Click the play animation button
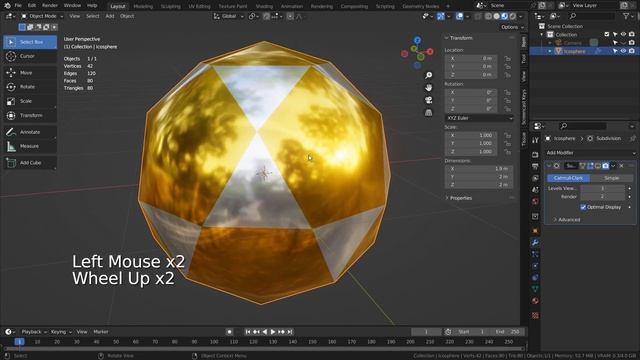The image size is (640, 360). (273, 332)
